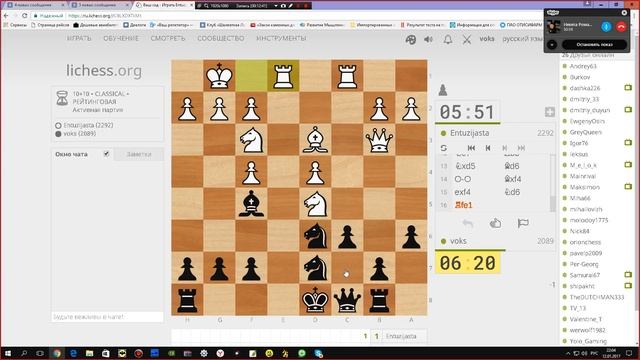Open voks user menu
Image resolution: width=640 pixels, height=360 pixels.
(487, 39)
